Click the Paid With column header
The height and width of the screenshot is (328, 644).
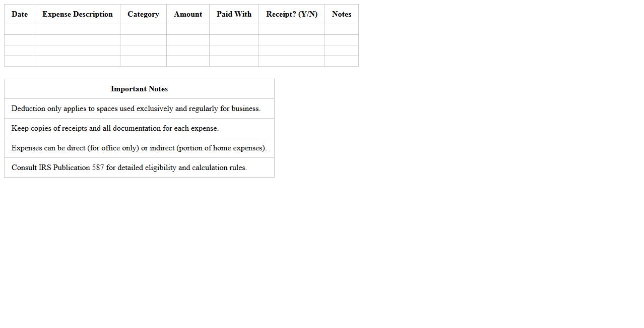pyautogui.click(x=234, y=14)
